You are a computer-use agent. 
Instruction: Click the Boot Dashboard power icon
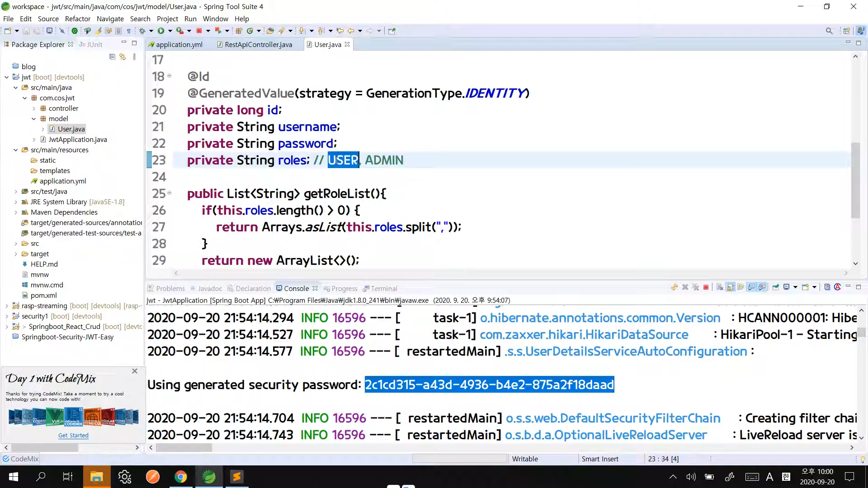tap(75, 31)
